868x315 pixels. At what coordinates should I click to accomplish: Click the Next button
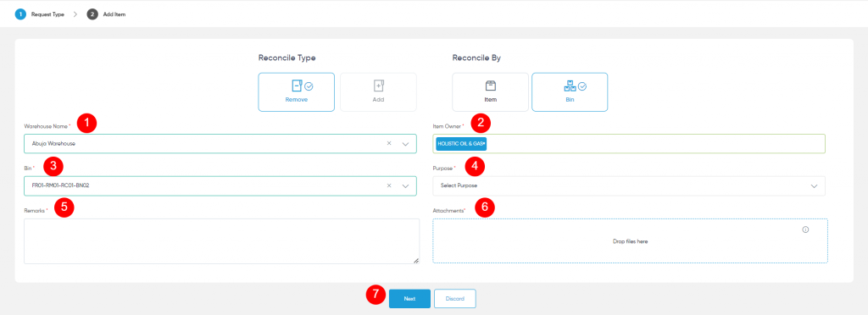pos(409,298)
